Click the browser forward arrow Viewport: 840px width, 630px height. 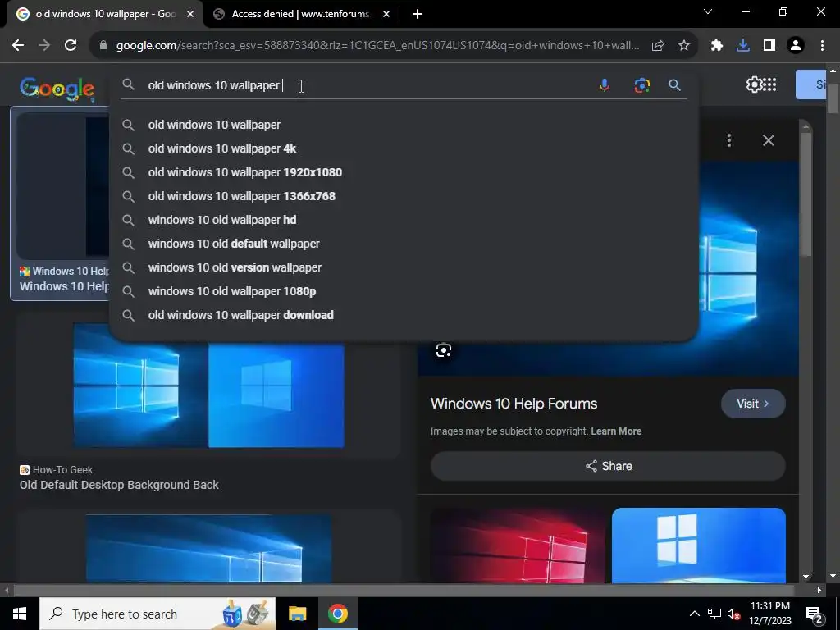44,46
